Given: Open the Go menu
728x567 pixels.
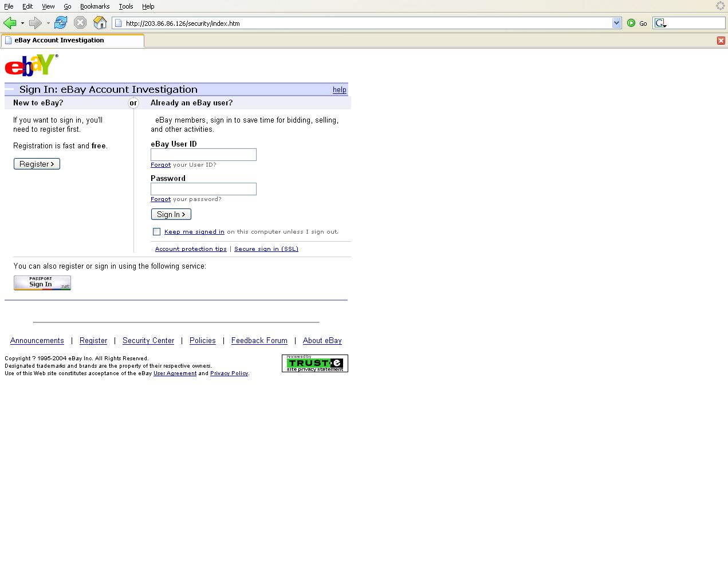Looking at the screenshot, I should (x=68, y=6).
